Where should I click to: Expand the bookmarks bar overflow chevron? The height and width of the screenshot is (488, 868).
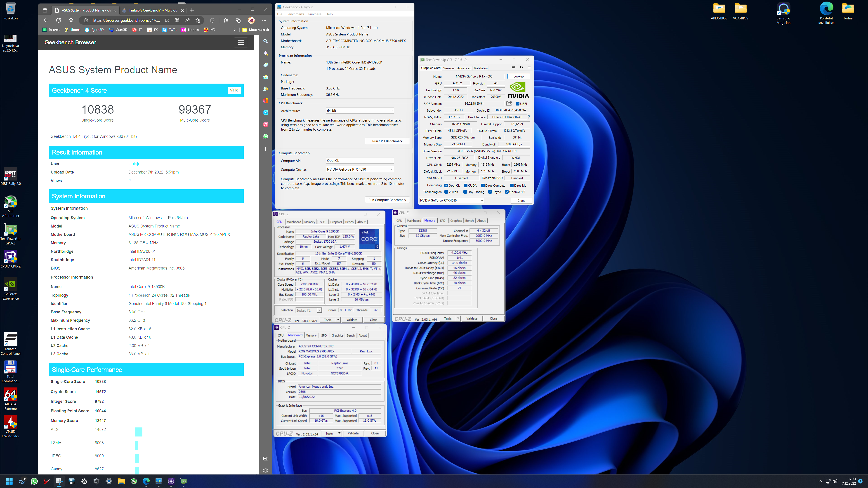(x=235, y=30)
